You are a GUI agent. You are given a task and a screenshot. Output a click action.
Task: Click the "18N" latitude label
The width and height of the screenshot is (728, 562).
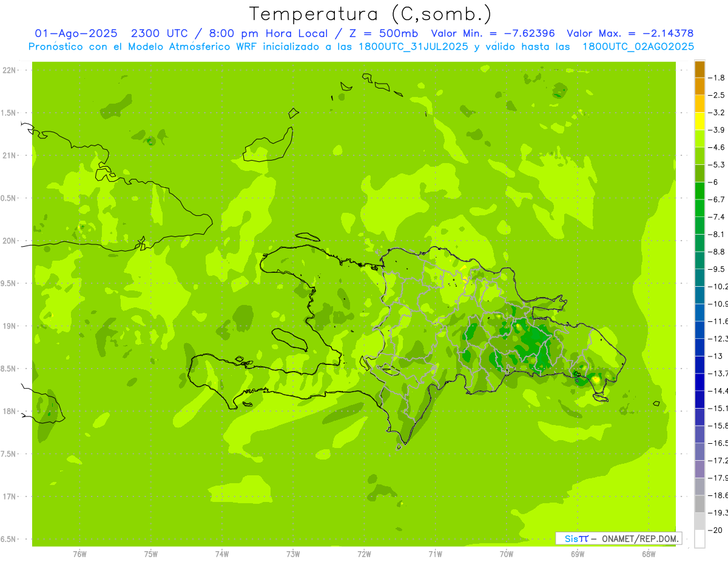pyautogui.click(x=8, y=412)
